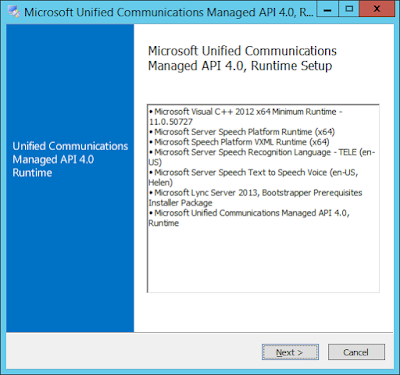Viewport: 400px width, 375px height.
Task: Click the Unified Communications Managed API 4.0 Runtime sidebar label
Action: tap(70, 159)
